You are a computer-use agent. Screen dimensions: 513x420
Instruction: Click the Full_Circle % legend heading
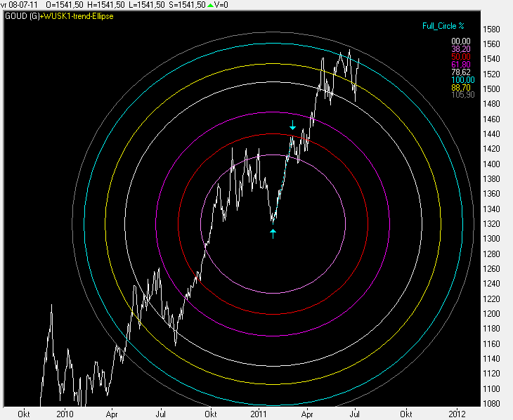[x=441, y=26]
